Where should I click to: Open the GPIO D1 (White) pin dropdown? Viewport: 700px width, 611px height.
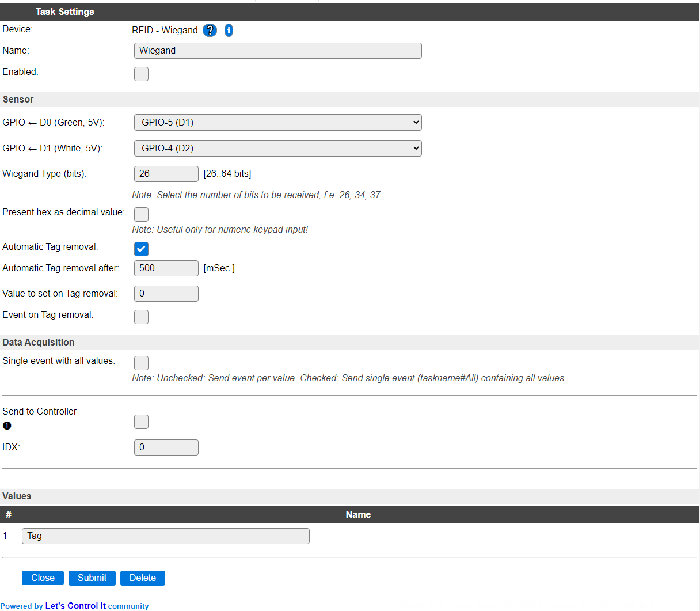[x=278, y=148]
